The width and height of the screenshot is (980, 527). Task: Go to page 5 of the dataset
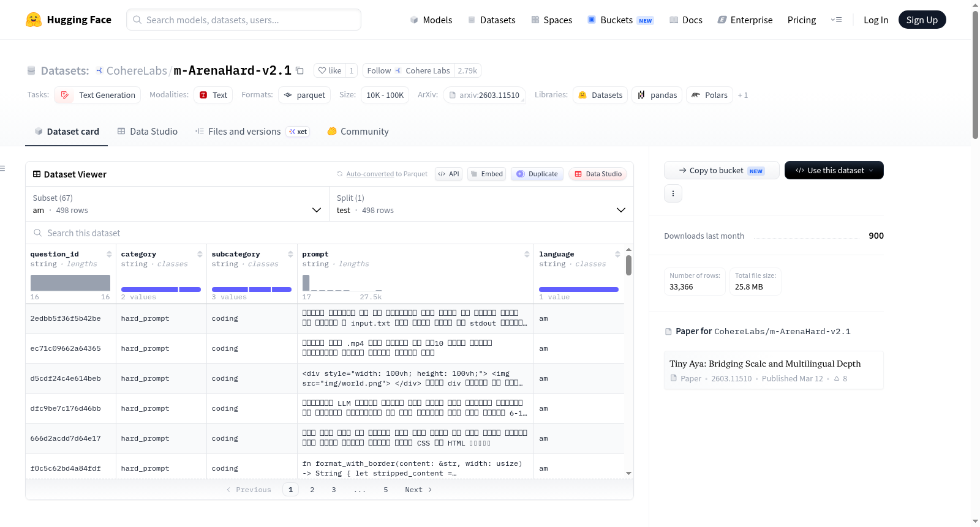tap(386, 490)
